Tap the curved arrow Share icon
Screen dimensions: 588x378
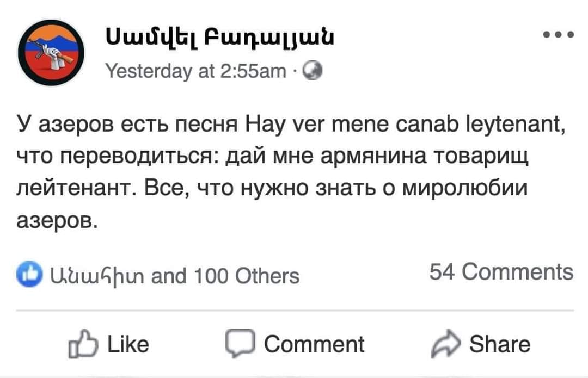click(x=445, y=344)
